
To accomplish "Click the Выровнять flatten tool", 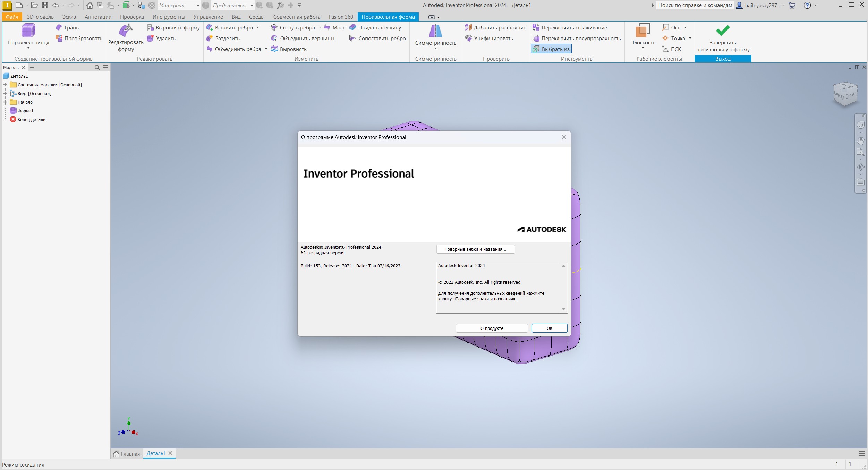I will click(x=289, y=49).
